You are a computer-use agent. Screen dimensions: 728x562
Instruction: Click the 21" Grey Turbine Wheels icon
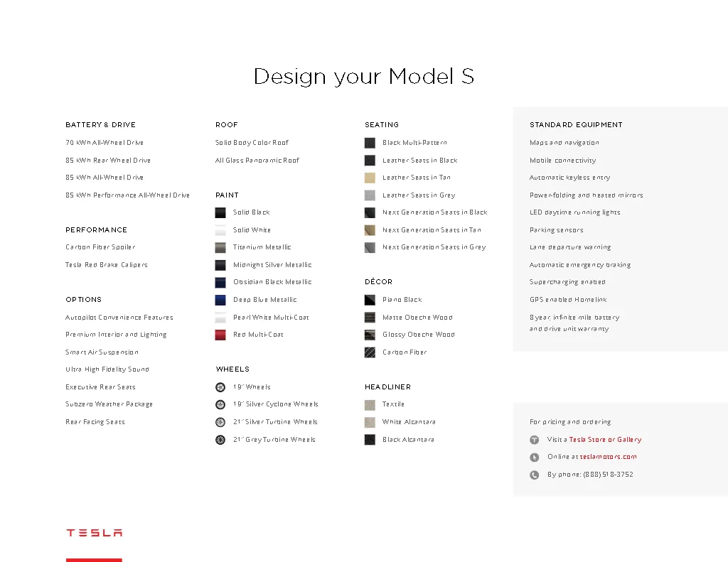point(220,440)
